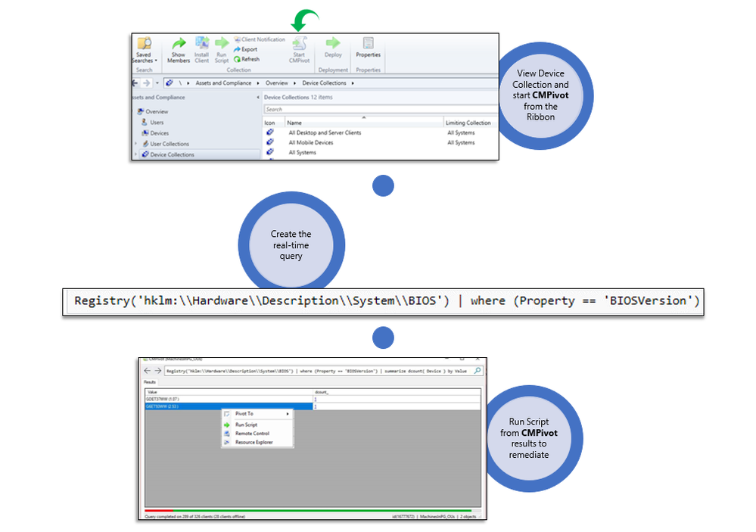Select Users in navigation tree
The height and width of the screenshot is (532, 756).
(152, 123)
